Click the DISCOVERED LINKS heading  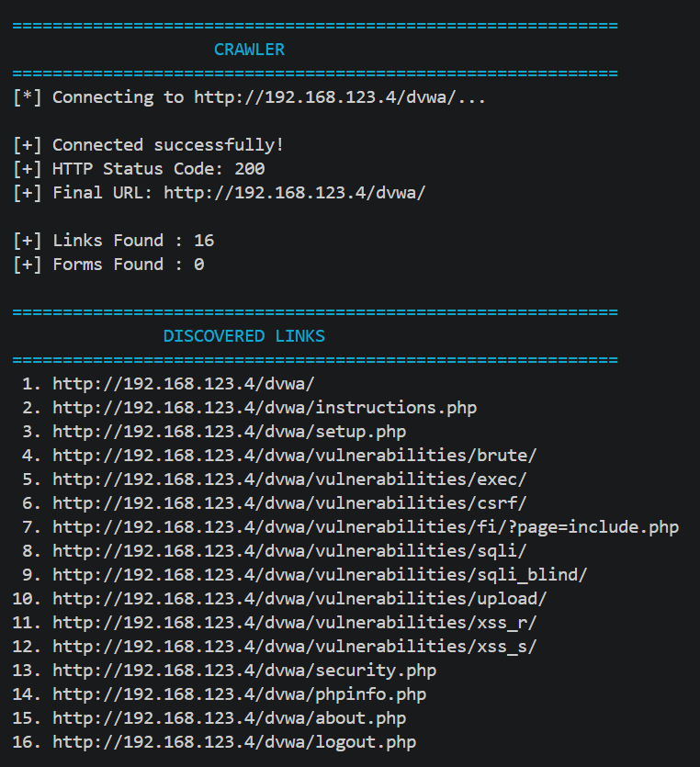[x=244, y=336]
